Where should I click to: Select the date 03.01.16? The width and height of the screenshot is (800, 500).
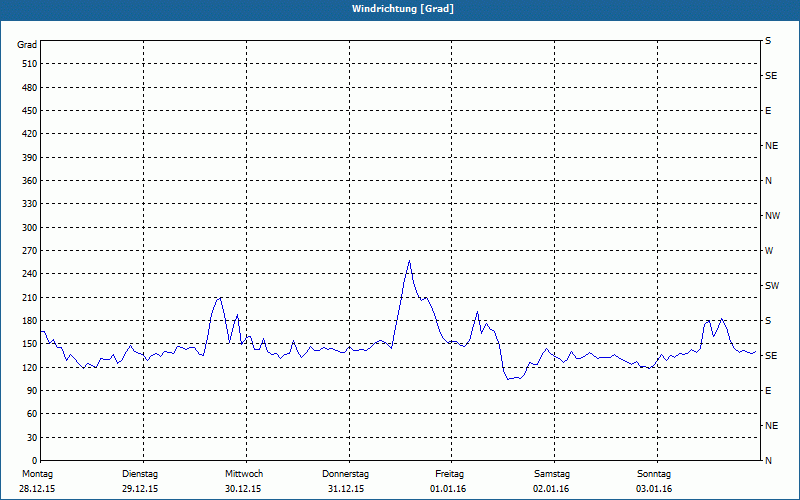click(x=654, y=489)
